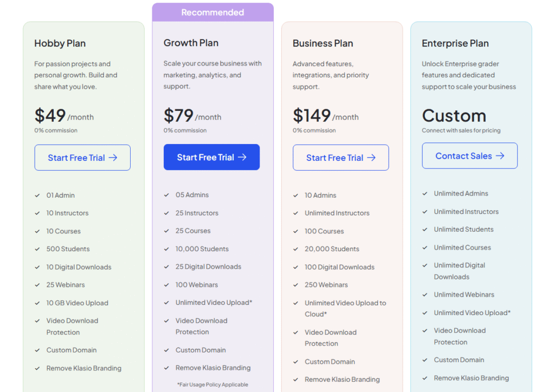Image resolution: width=555 pixels, height=392 pixels.
Task: Click the arrow icon in Hobby Plan trial button
Action: (113, 158)
